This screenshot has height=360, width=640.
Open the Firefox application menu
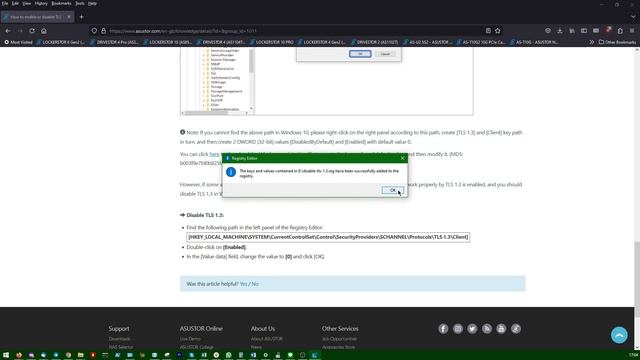pyautogui.click(x=632, y=31)
